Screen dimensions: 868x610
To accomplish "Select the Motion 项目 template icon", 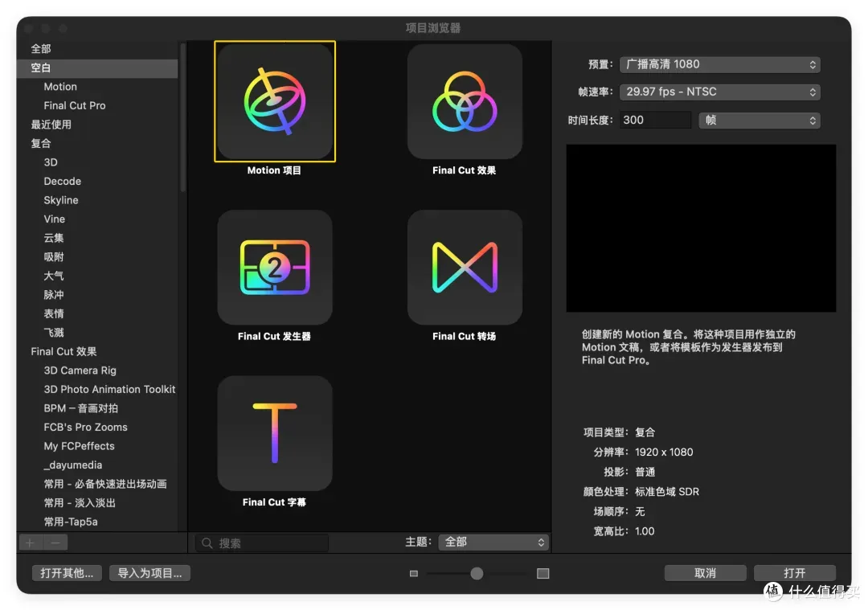I will click(275, 101).
